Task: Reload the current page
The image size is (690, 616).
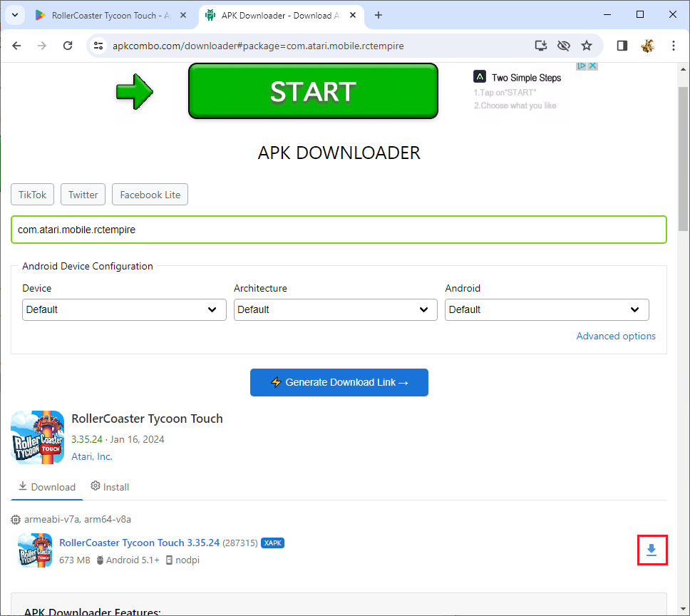Action: 68,46
